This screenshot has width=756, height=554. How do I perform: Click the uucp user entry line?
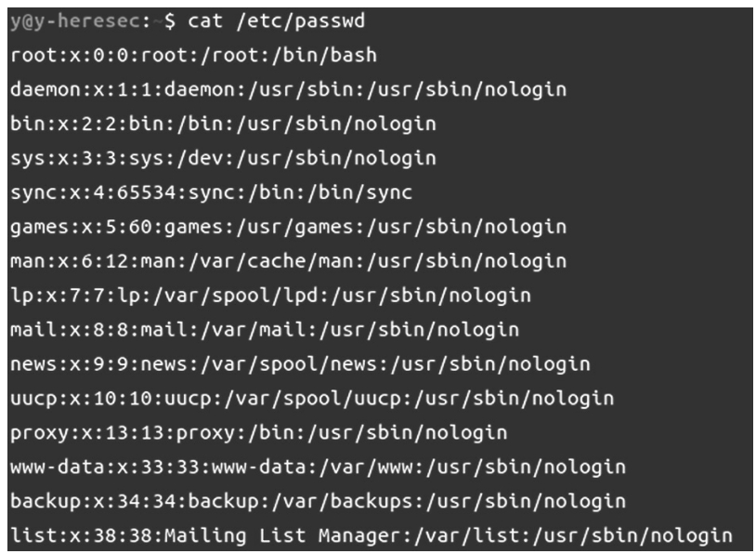click(312, 399)
